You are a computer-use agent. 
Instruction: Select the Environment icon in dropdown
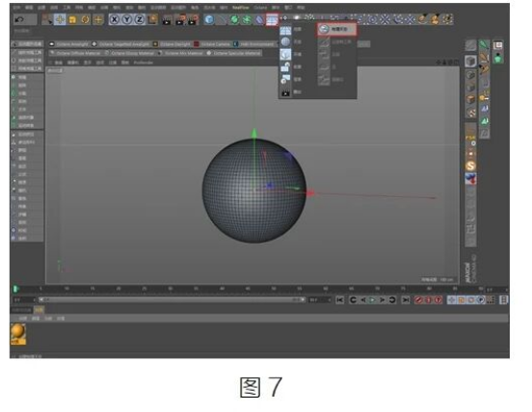tap(285, 54)
